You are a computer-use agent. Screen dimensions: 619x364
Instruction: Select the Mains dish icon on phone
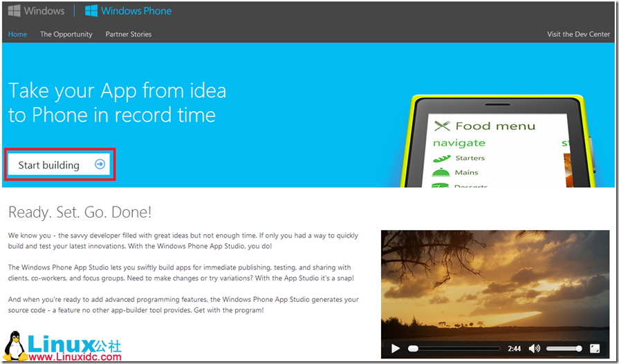(x=441, y=172)
